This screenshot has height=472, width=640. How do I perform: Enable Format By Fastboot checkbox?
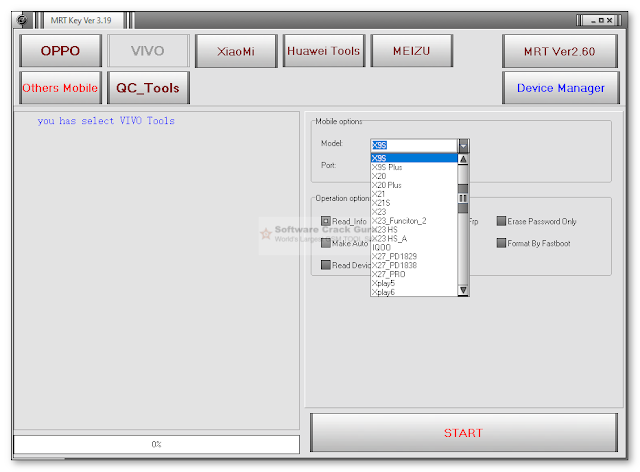[x=501, y=243]
